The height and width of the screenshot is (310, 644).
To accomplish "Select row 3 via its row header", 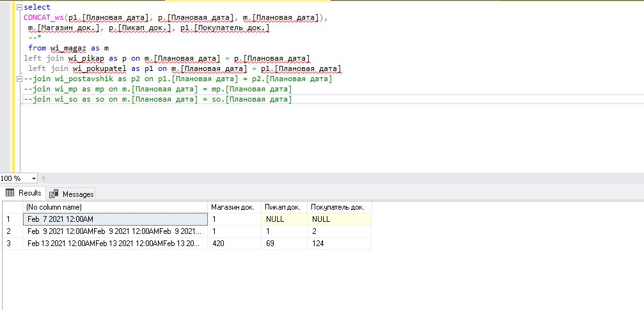I will tap(10, 244).
